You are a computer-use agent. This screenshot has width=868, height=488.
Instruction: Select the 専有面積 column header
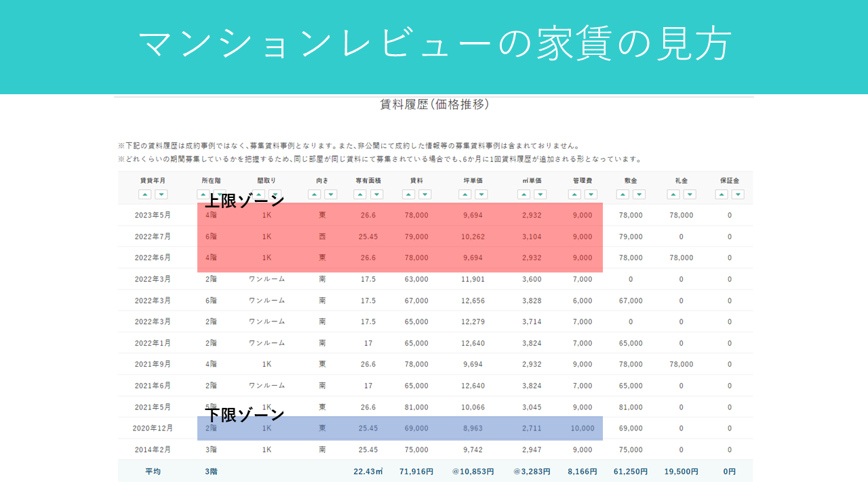click(x=368, y=181)
